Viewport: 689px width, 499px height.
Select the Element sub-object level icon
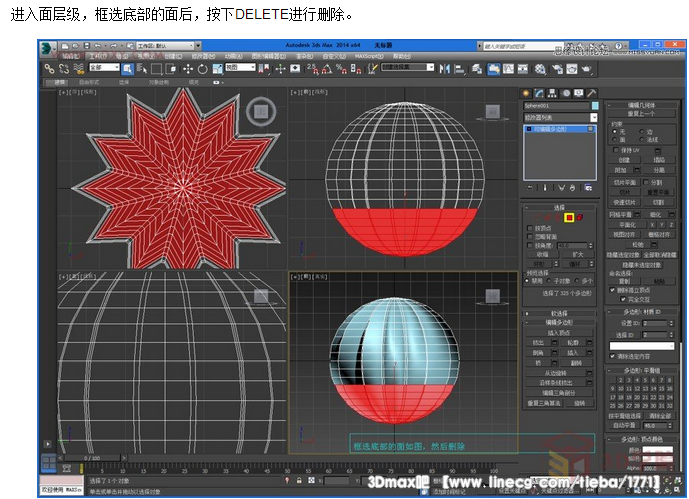580,217
